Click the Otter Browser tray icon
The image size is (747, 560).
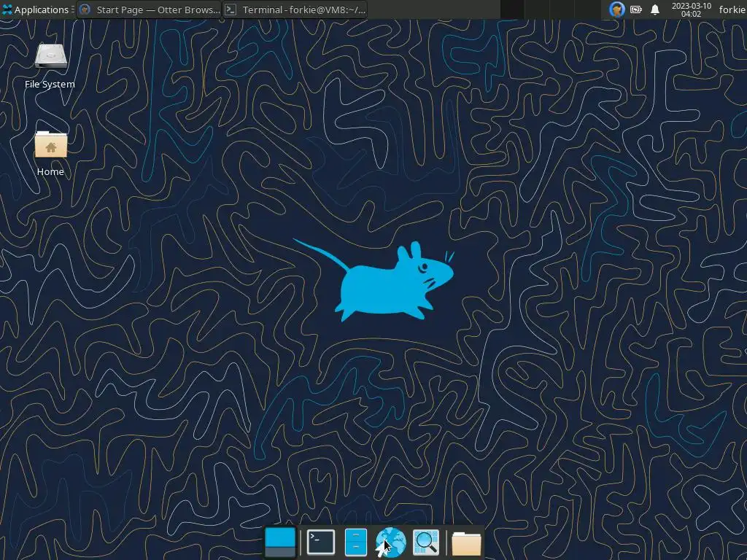point(616,9)
